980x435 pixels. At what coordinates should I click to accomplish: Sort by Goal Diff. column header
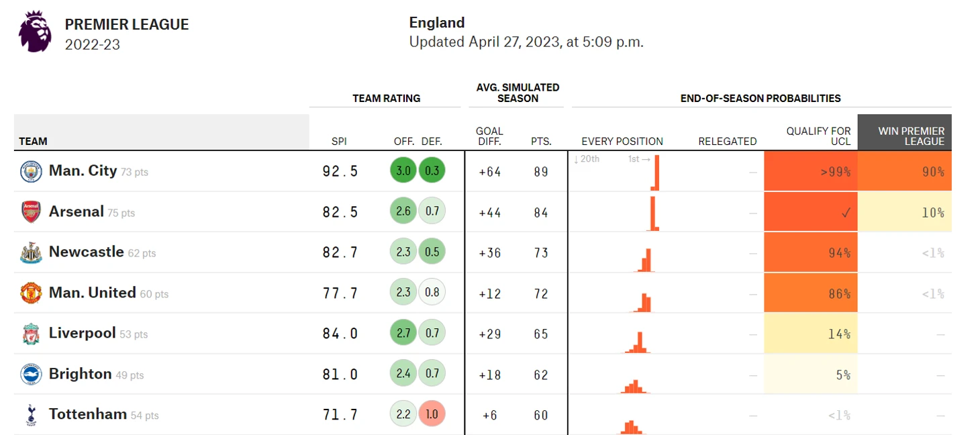coord(489,136)
